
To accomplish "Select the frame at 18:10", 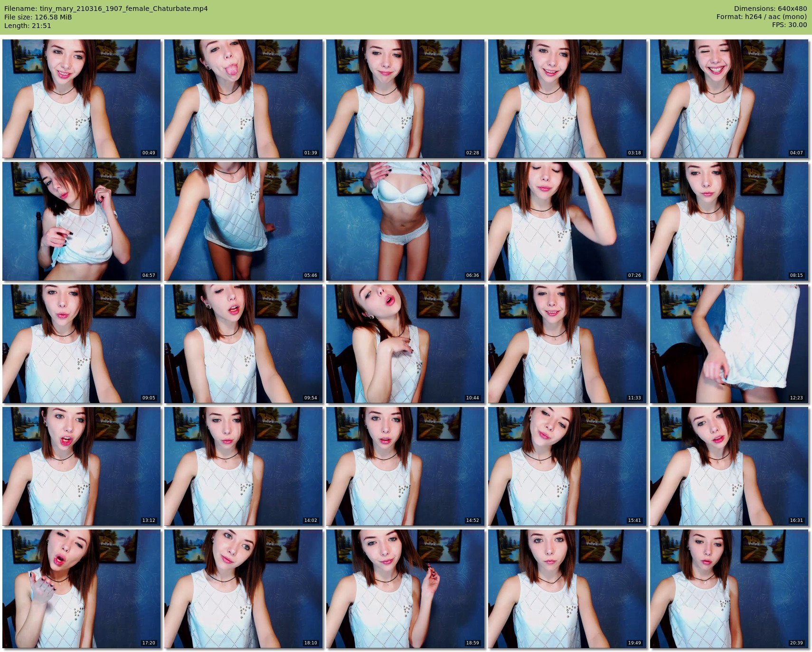I will [244, 588].
